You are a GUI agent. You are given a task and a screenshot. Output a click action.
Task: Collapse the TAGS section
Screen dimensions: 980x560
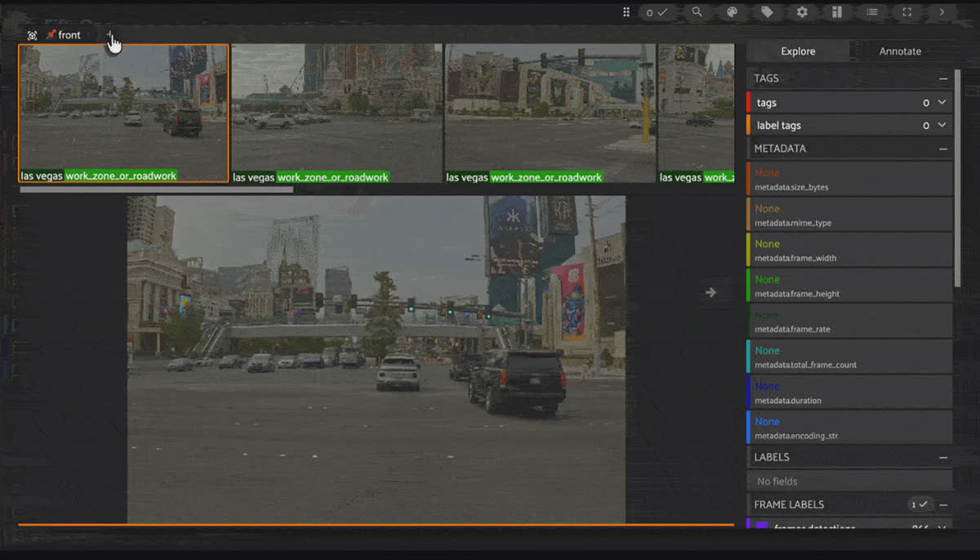point(943,79)
